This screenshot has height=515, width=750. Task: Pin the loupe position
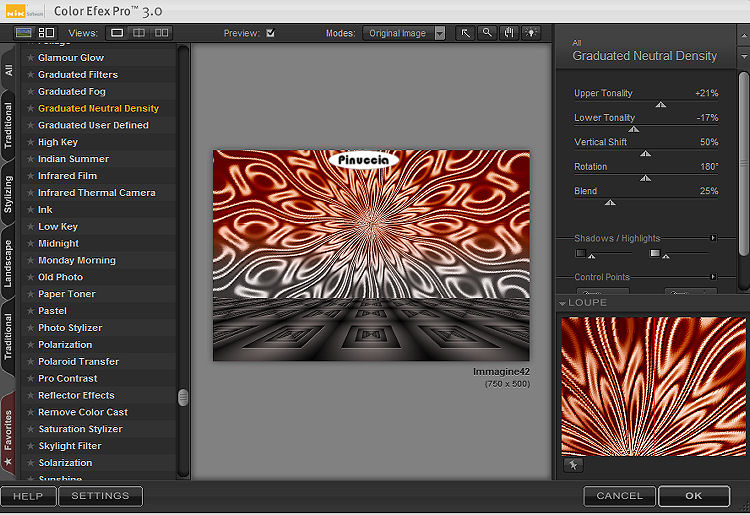click(x=576, y=465)
